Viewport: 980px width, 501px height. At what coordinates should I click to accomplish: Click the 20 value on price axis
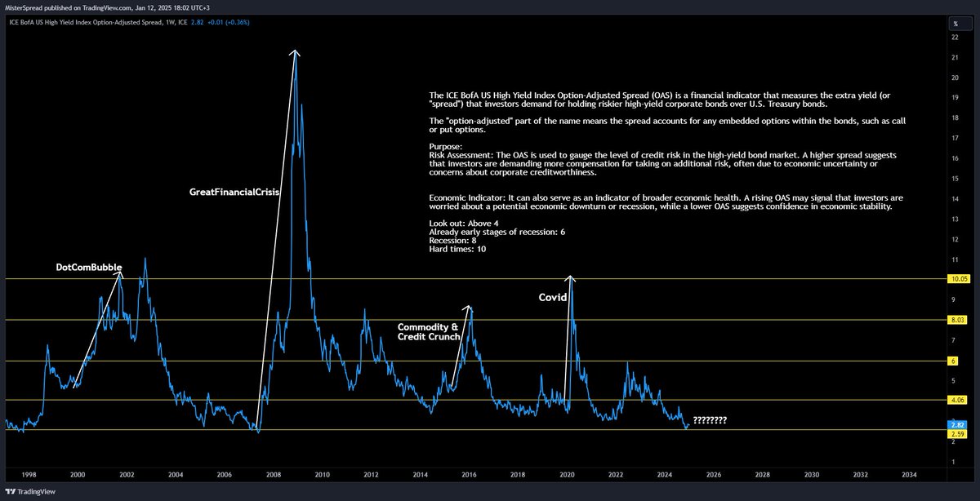point(954,78)
